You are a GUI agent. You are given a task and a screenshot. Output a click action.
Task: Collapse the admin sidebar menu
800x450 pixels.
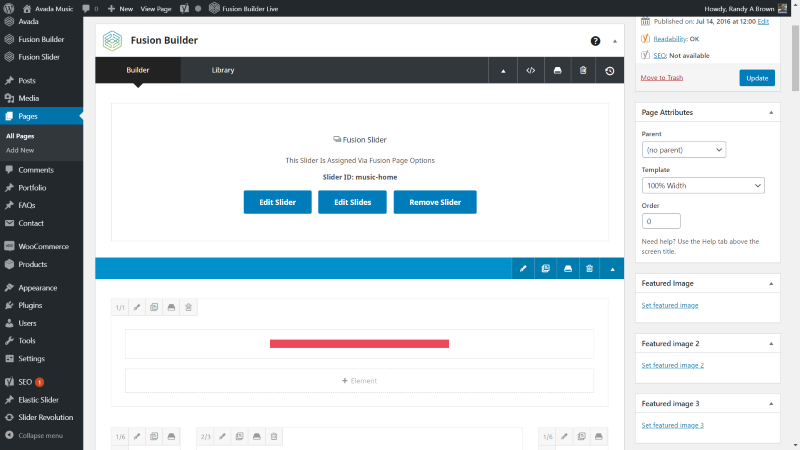41,436
